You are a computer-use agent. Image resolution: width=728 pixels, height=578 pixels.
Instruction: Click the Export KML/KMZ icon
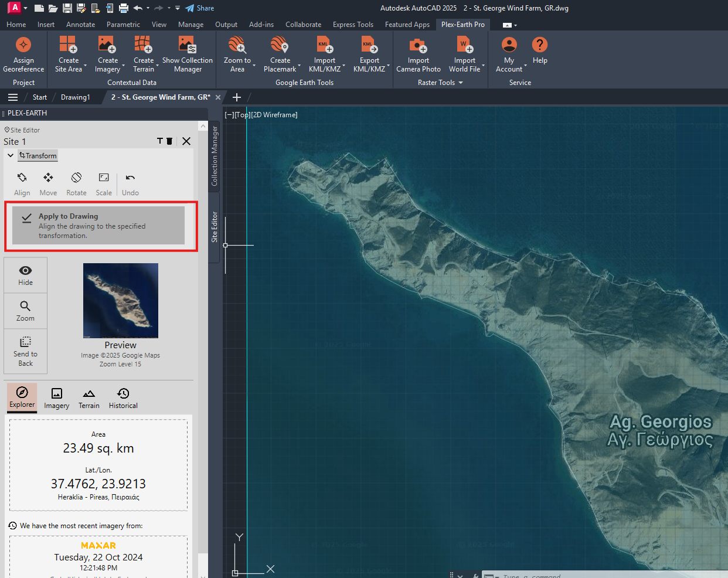(369, 45)
